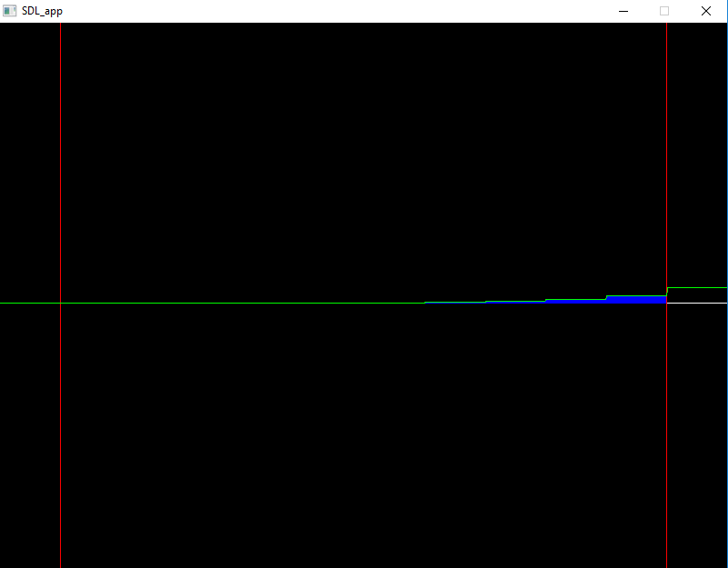
Task: Click the raised green line at the far right
Action: 698,287
